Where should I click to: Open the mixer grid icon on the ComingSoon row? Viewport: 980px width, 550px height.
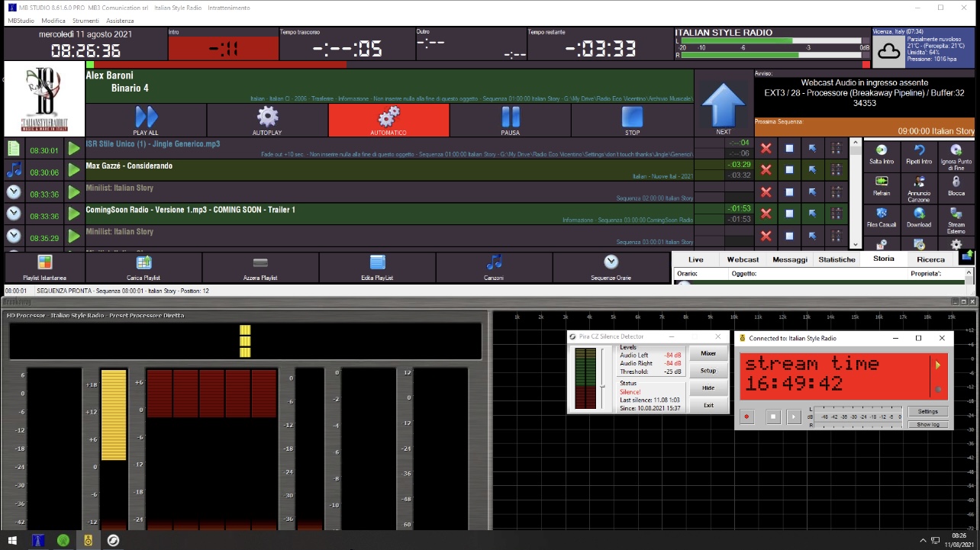tap(837, 214)
